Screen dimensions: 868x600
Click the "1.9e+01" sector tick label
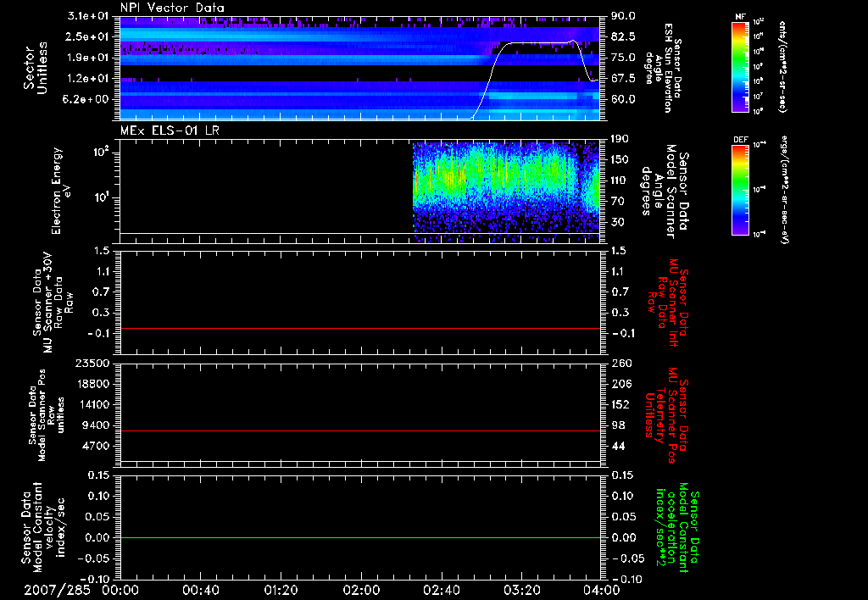(x=88, y=58)
